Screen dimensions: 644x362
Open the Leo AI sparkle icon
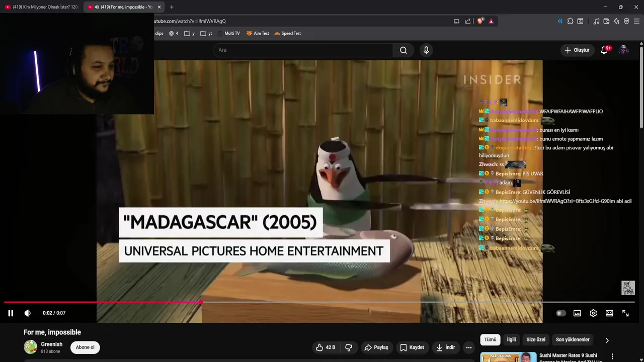[616, 21]
